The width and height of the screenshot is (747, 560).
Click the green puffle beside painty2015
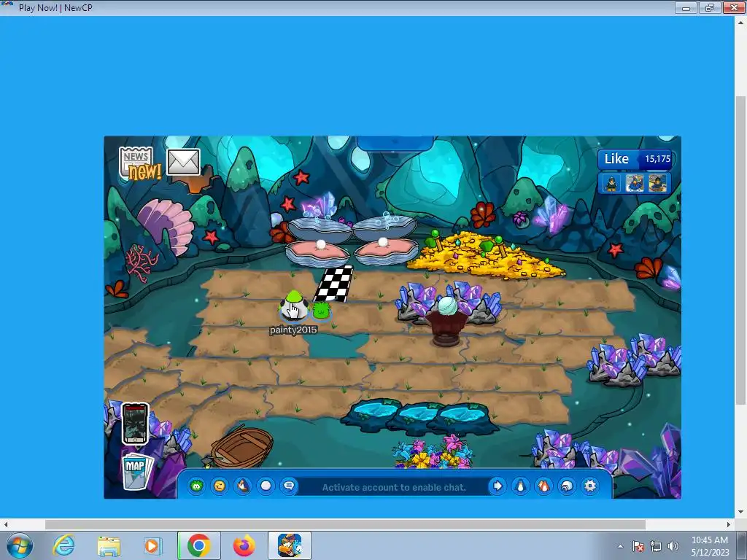(x=321, y=311)
